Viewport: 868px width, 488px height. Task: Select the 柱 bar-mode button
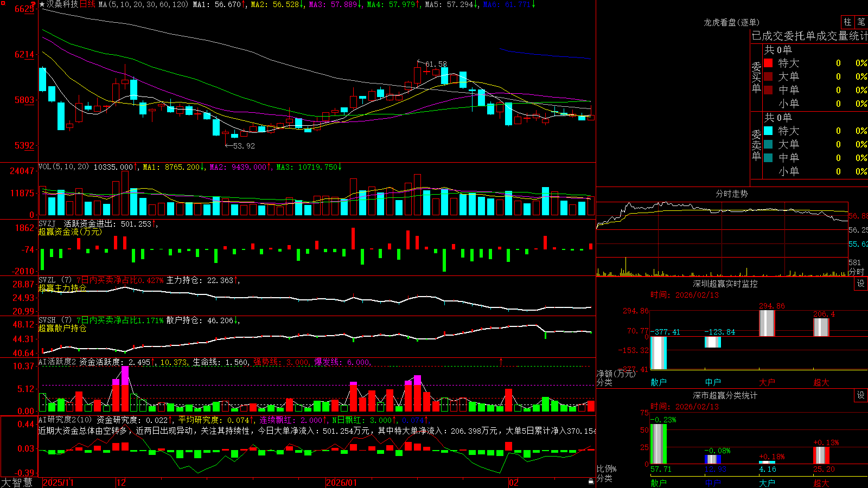point(847,22)
